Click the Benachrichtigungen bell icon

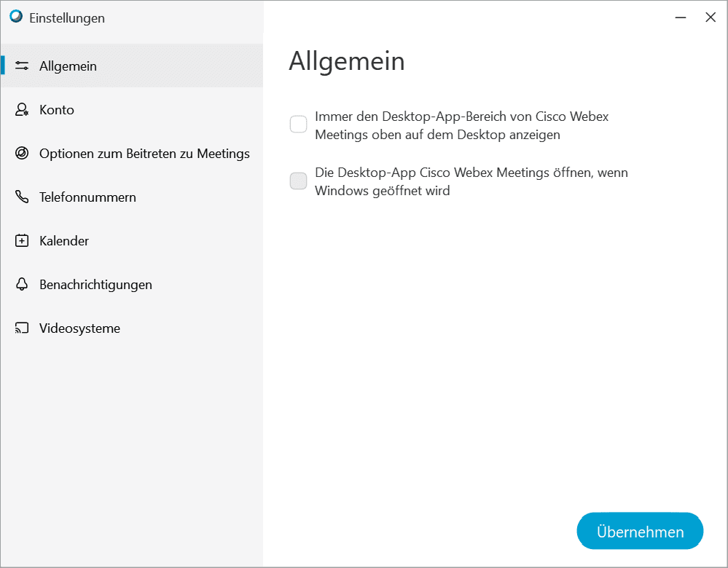22,284
